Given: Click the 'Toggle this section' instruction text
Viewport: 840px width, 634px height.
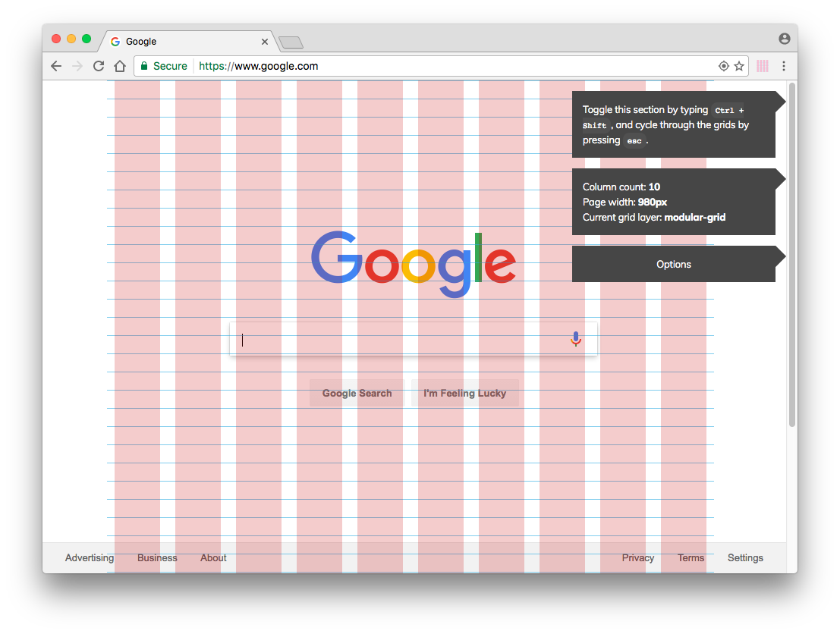Looking at the screenshot, I should tap(666, 125).
